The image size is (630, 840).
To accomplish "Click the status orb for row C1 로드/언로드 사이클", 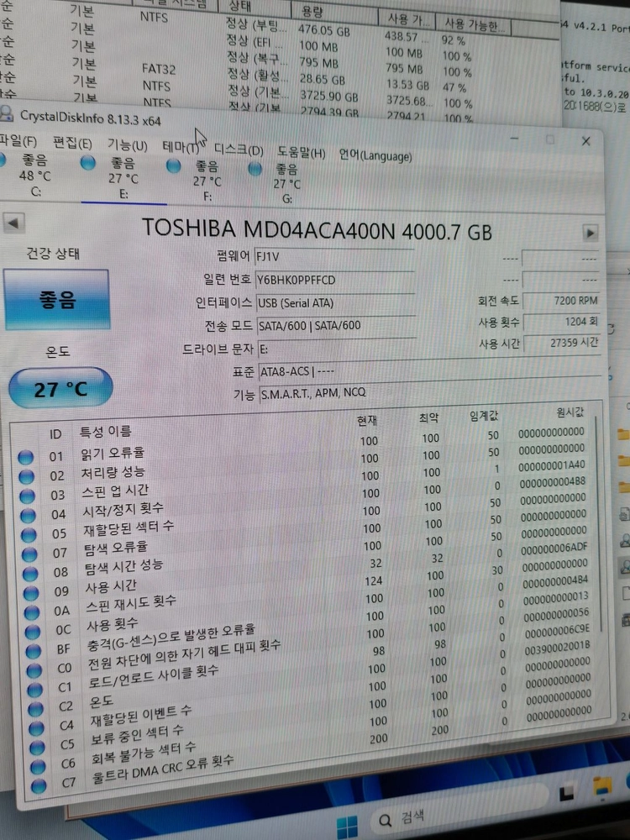I will [34, 689].
